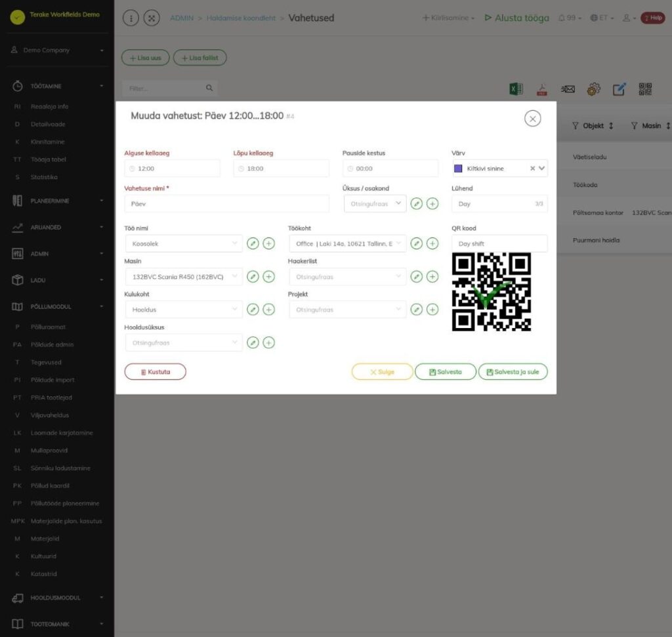This screenshot has width=672, height=637.
Task: Edit the Üksus / osakond entry
Action: pyautogui.click(x=417, y=203)
